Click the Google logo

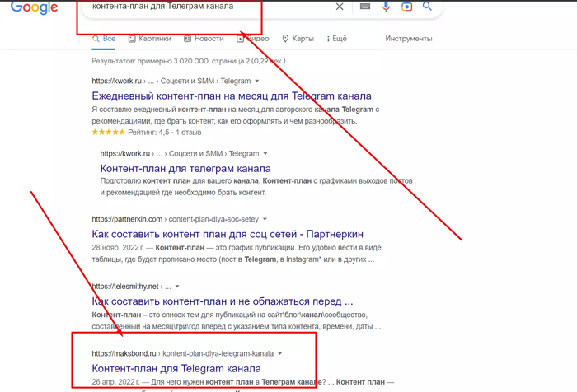pyautogui.click(x=35, y=7)
